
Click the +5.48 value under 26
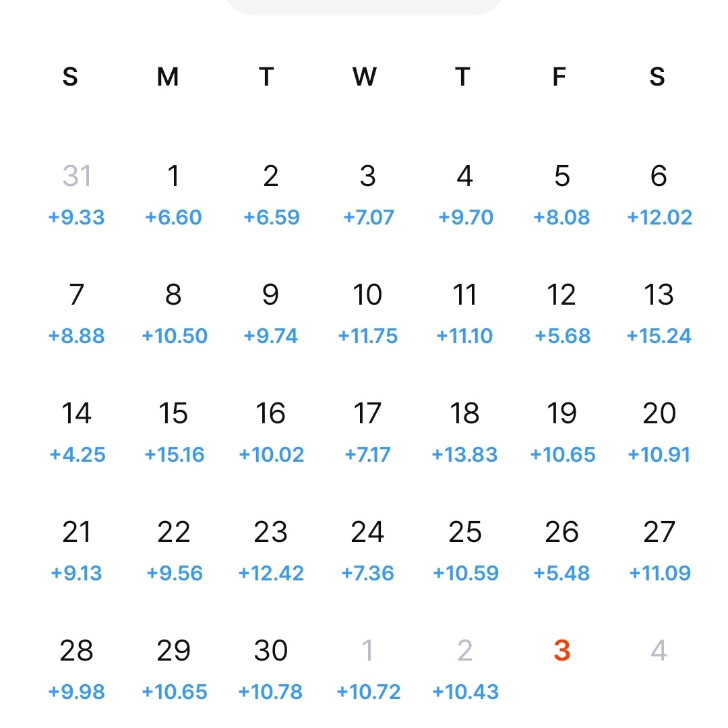(562, 574)
